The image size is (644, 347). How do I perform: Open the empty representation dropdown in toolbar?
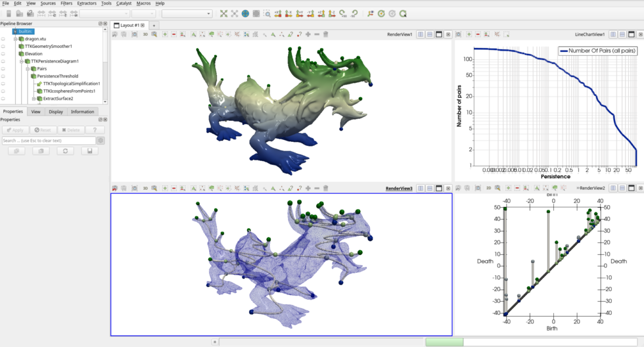[x=187, y=13]
